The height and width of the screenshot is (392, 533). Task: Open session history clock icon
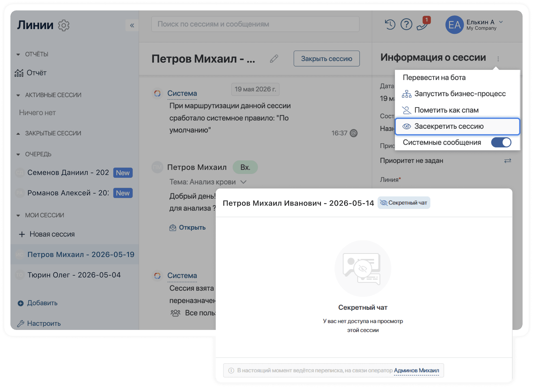(x=390, y=24)
